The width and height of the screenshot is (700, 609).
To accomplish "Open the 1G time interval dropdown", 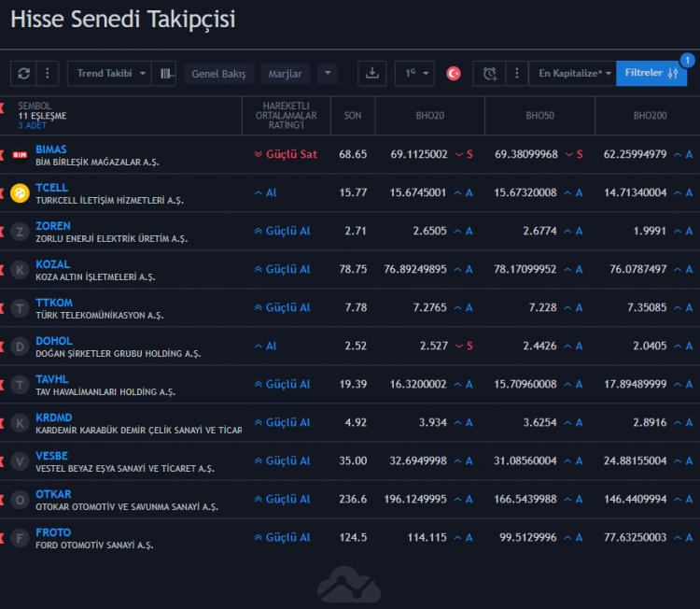I will coord(414,73).
